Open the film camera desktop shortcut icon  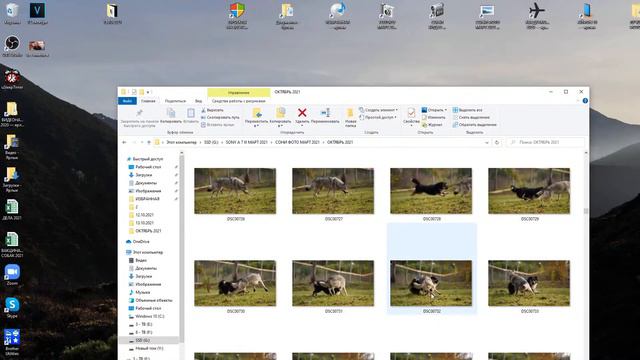pyautogui.click(x=436, y=16)
